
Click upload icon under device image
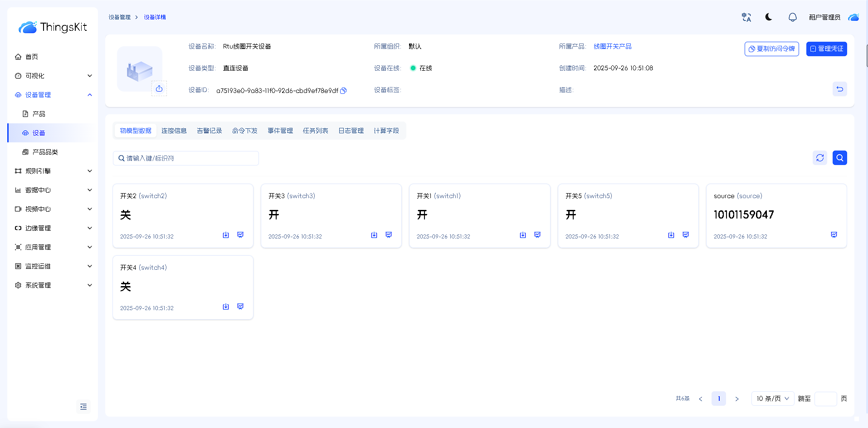(159, 89)
